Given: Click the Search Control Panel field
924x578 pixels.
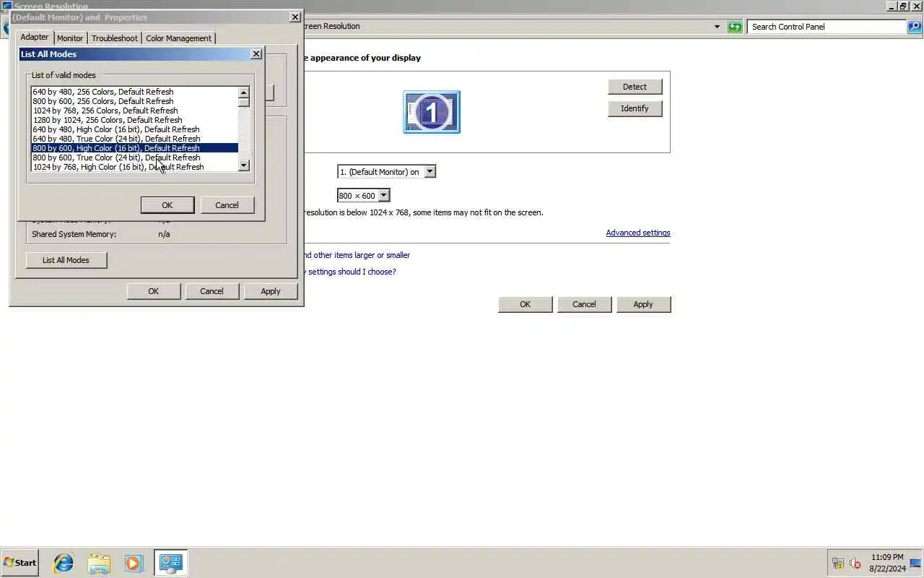Looking at the screenshot, I should 827,27.
